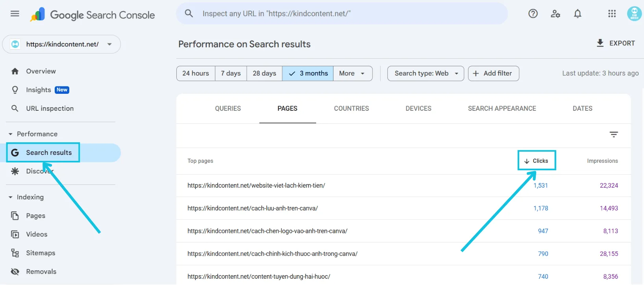Open URL inspection in the sidebar
The image size is (644, 285).
coord(50,108)
